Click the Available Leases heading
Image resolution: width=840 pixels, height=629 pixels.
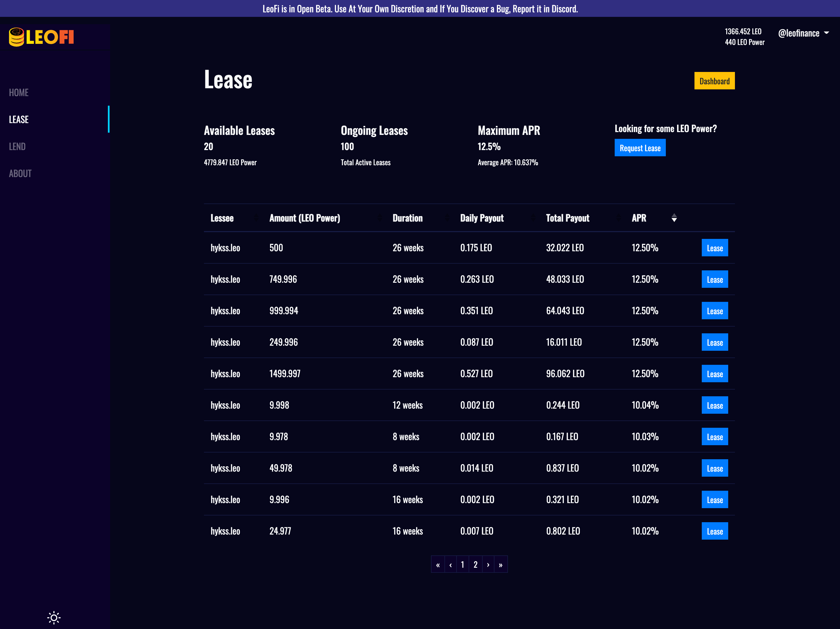pyautogui.click(x=239, y=131)
